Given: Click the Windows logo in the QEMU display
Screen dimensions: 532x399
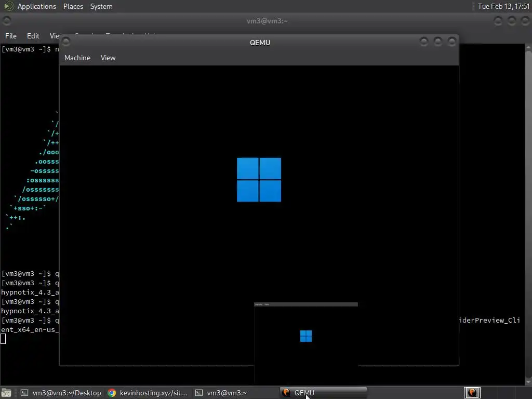Looking at the screenshot, I should 259,180.
